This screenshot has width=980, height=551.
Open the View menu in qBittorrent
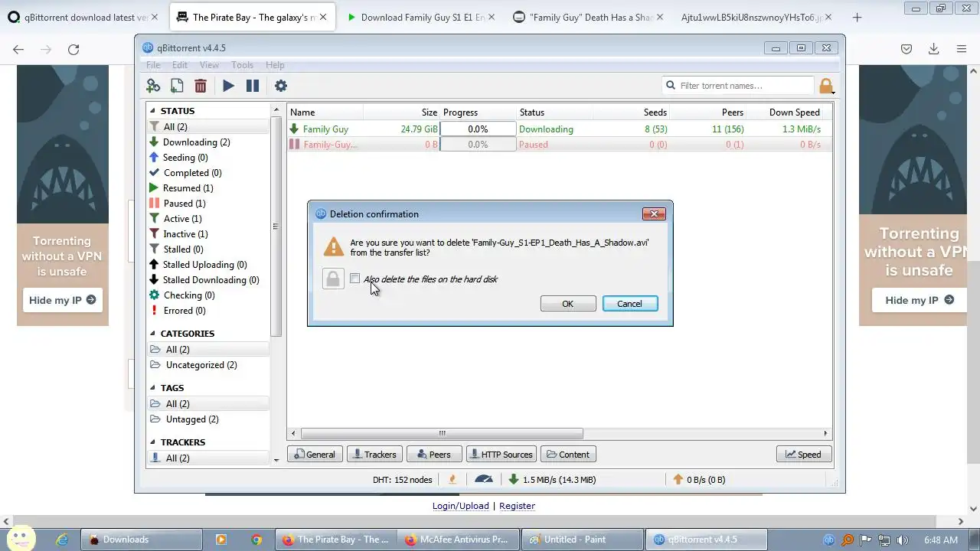click(x=209, y=65)
